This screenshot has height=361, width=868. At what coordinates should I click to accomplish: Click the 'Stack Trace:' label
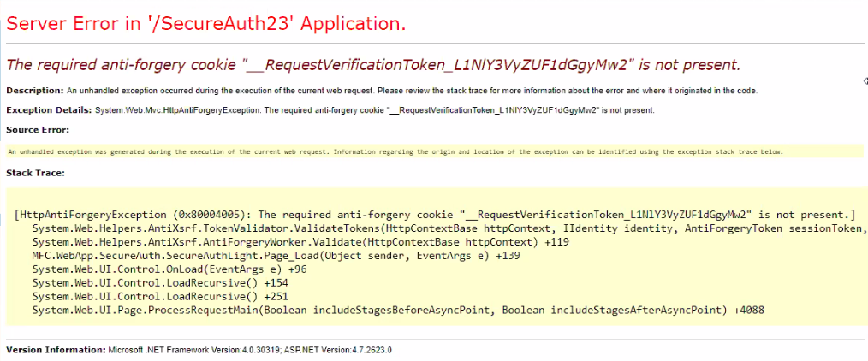35,173
